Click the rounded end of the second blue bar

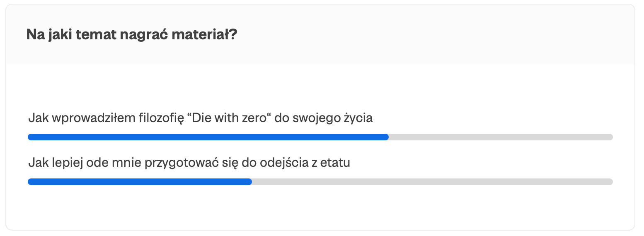(x=249, y=182)
